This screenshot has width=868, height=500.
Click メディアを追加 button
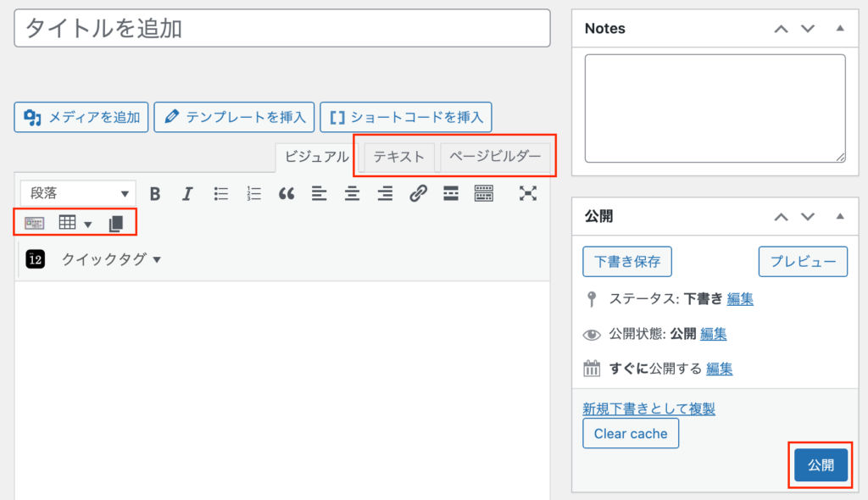point(81,118)
